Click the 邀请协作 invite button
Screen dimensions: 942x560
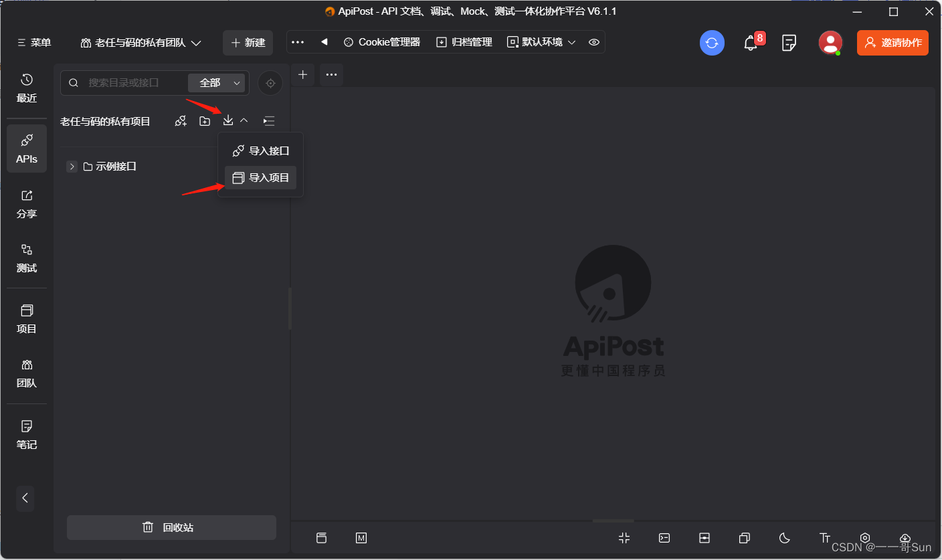tap(892, 43)
